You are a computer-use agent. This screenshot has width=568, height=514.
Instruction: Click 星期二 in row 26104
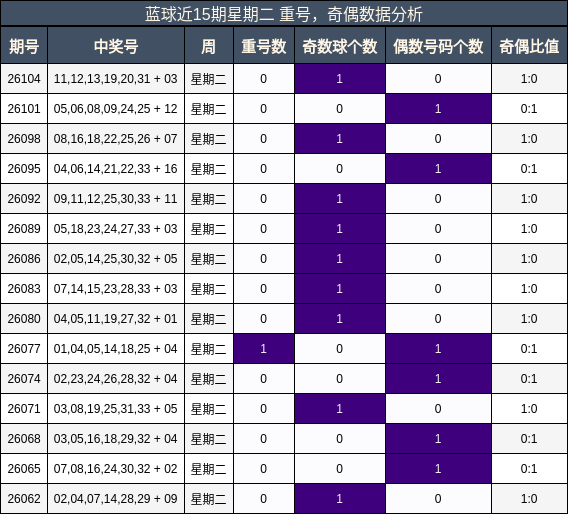(x=209, y=79)
